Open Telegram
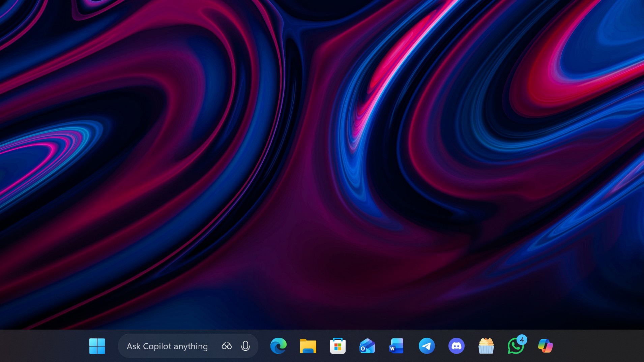The image size is (644, 362). (427, 346)
